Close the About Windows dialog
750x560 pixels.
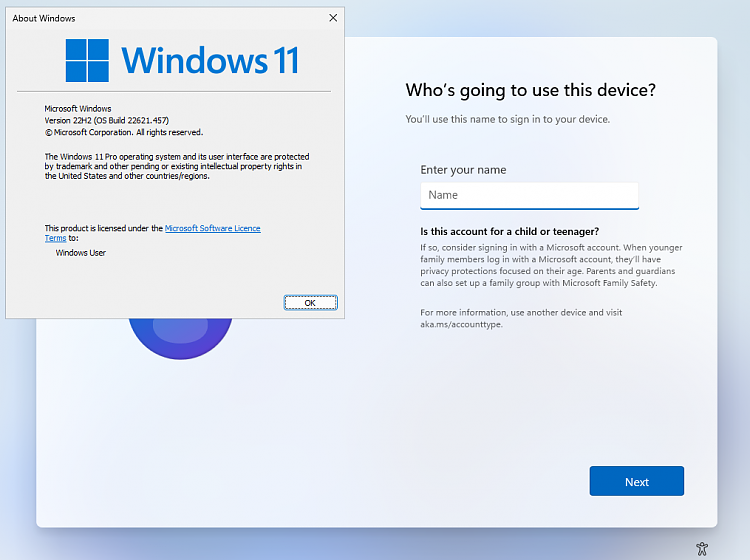pyautogui.click(x=333, y=18)
